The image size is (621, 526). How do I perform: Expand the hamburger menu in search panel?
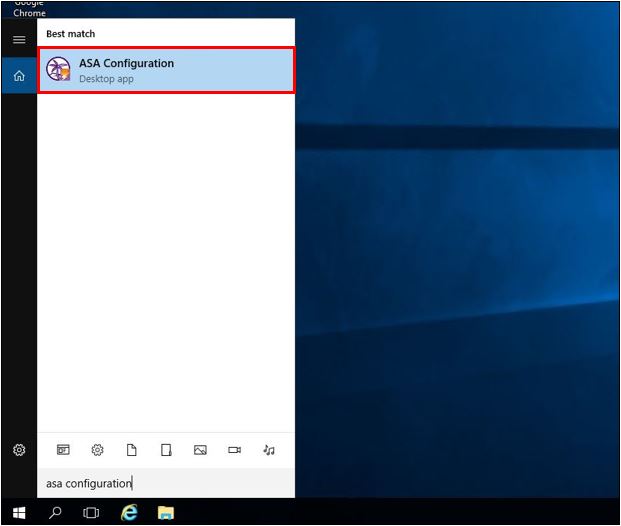(19, 40)
